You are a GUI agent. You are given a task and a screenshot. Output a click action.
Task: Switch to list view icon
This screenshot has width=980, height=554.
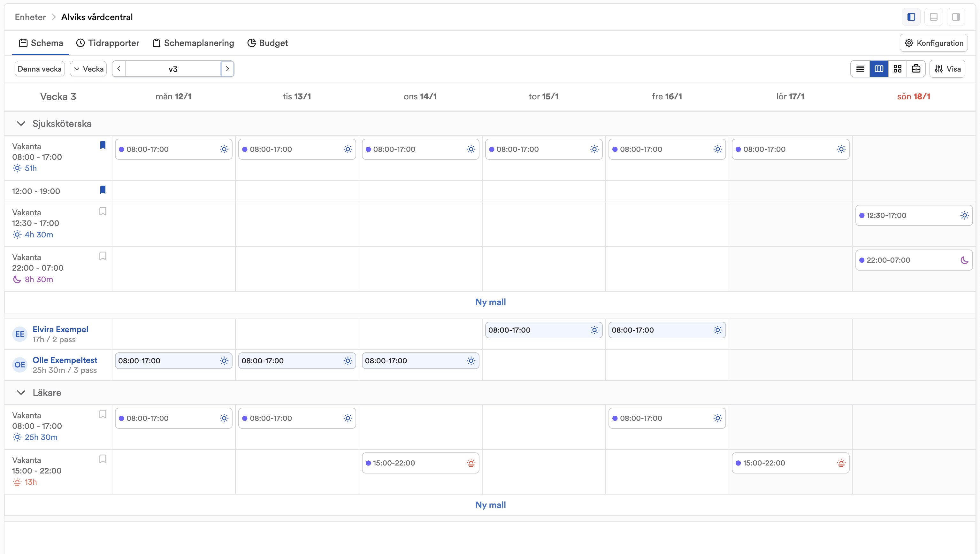[x=860, y=69]
